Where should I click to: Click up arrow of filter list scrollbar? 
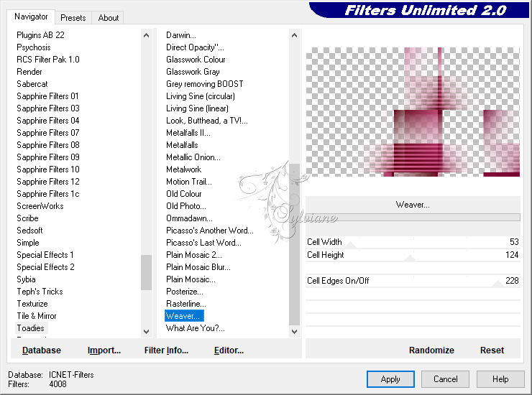294,35
